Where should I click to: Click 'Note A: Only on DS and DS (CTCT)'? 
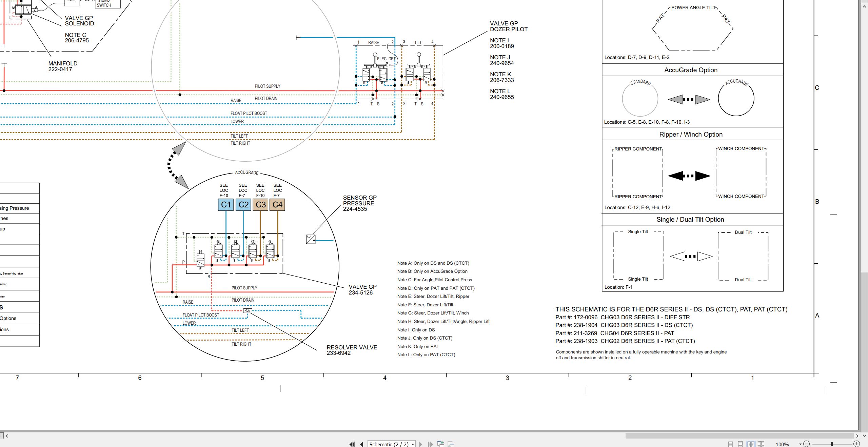pyautogui.click(x=433, y=263)
